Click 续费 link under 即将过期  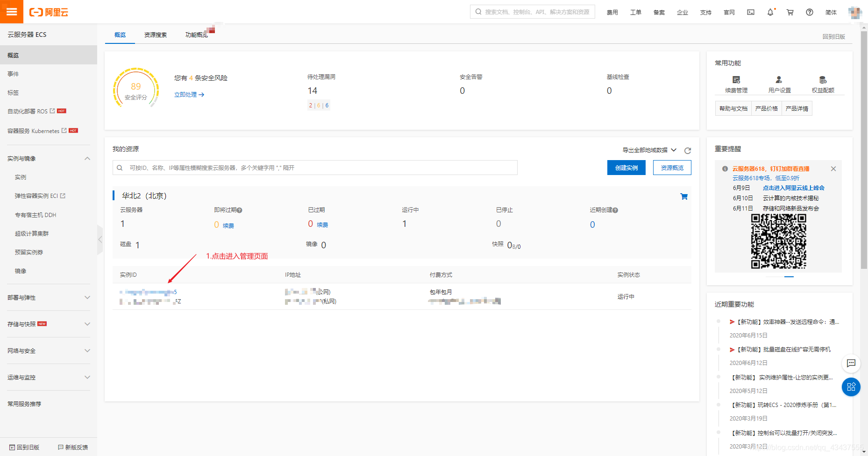228,225
